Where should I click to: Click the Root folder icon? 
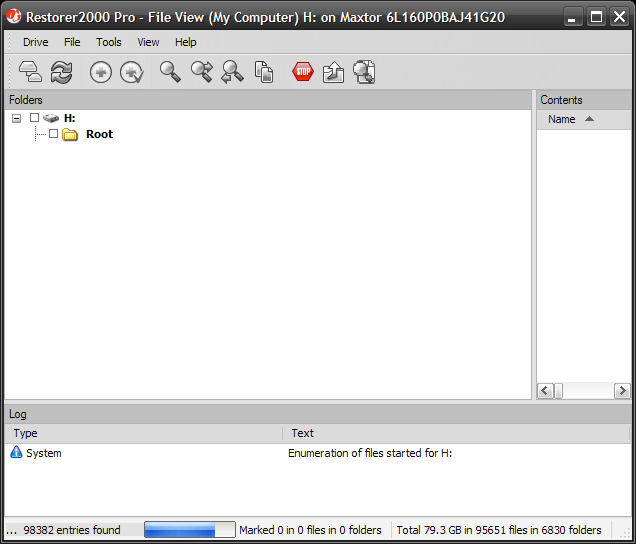tap(70, 134)
